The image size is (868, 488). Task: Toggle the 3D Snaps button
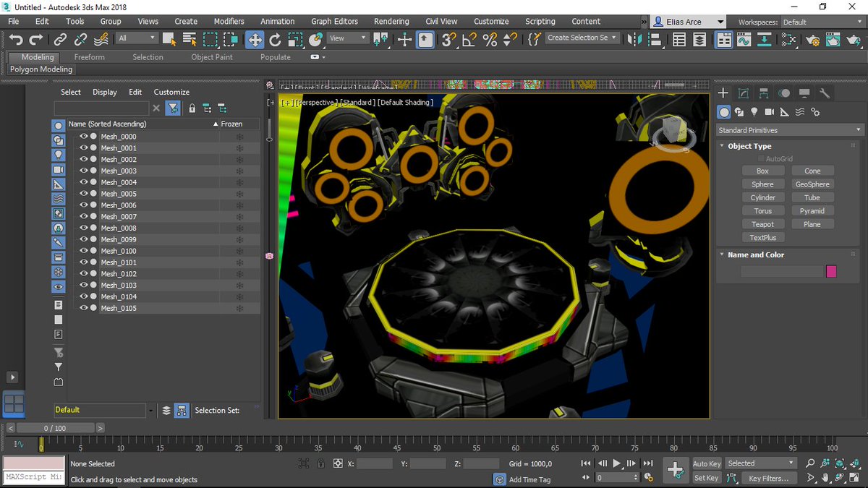tap(448, 40)
